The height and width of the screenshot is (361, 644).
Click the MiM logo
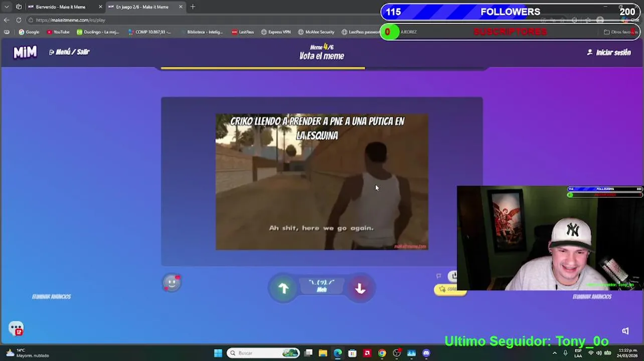coord(25,52)
